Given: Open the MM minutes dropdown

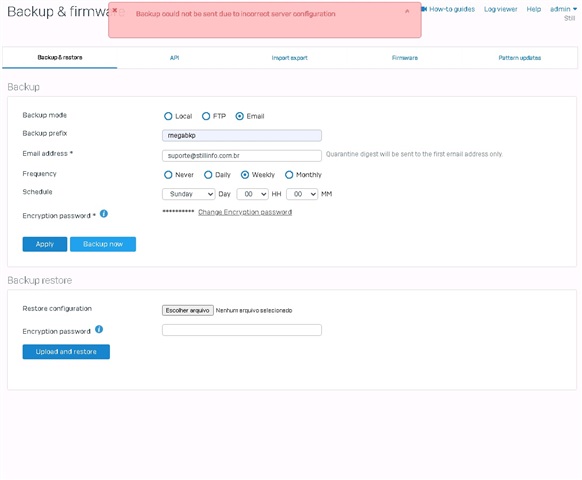Looking at the screenshot, I should (302, 194).
